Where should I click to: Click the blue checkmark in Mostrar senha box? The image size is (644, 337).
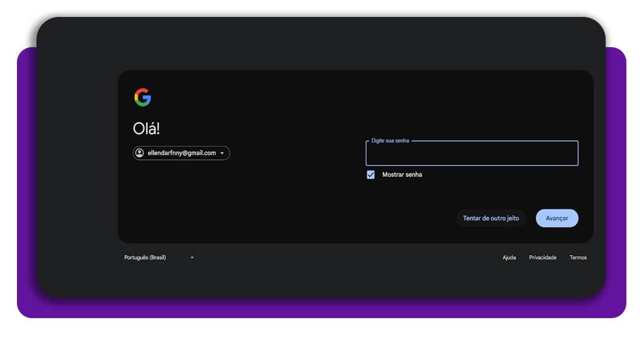371,175
